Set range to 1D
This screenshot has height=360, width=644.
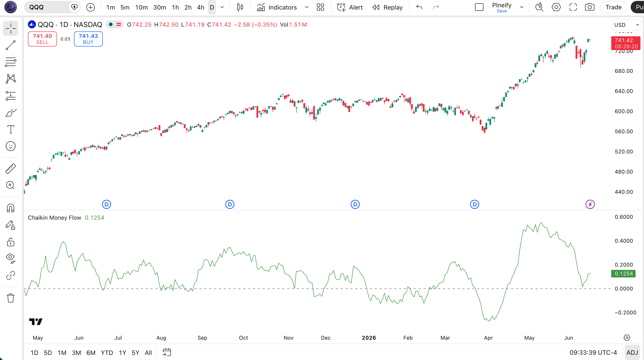pos(34,353)
